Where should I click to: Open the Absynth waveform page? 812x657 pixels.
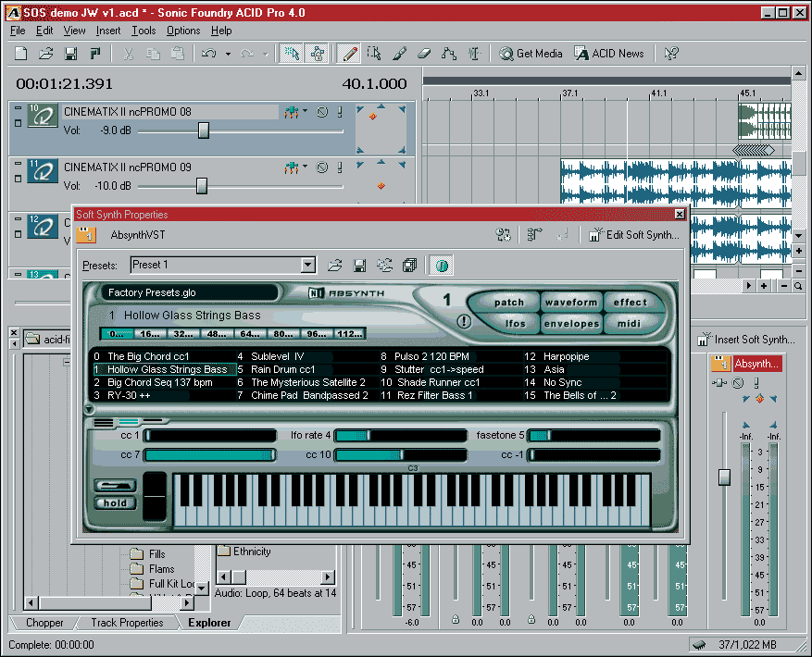571,302
